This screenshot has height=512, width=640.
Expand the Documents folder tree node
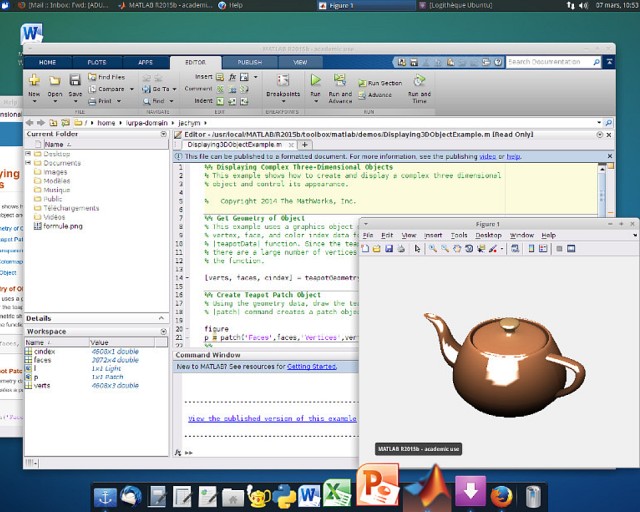coord(28,164)
